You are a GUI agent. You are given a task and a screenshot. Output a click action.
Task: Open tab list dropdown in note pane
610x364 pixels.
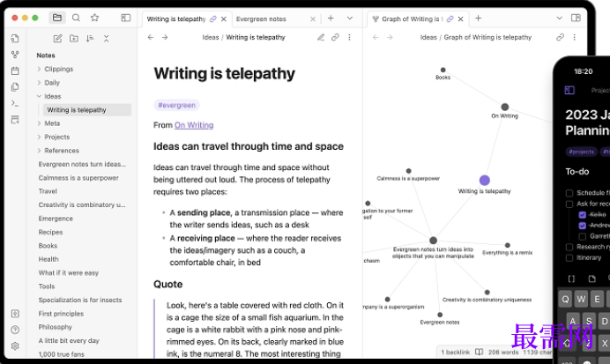pos(350,18)
